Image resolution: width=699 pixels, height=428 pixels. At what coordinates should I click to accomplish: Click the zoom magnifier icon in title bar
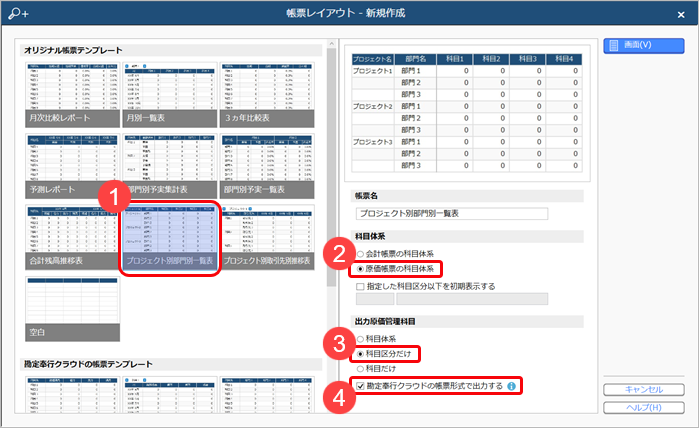pos(18,14)
